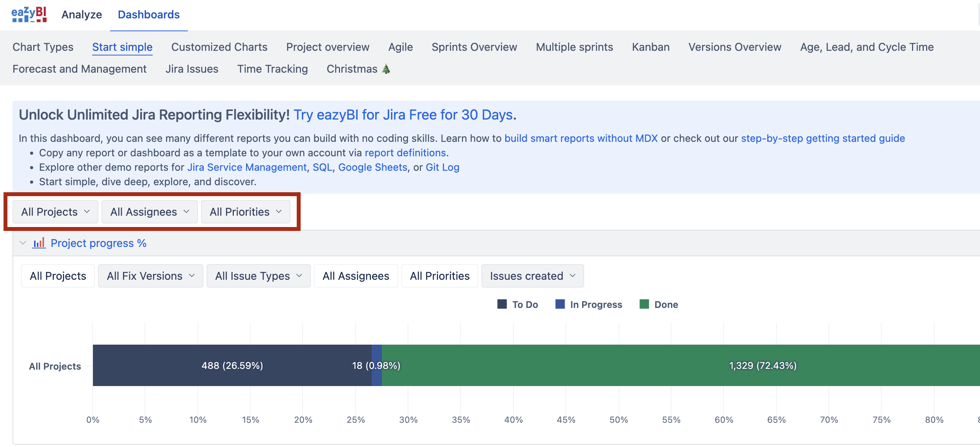This screenshot has width=980, height=447.
Task: Toggle the To Do legend swatch
Action: [x=502, y=304]
